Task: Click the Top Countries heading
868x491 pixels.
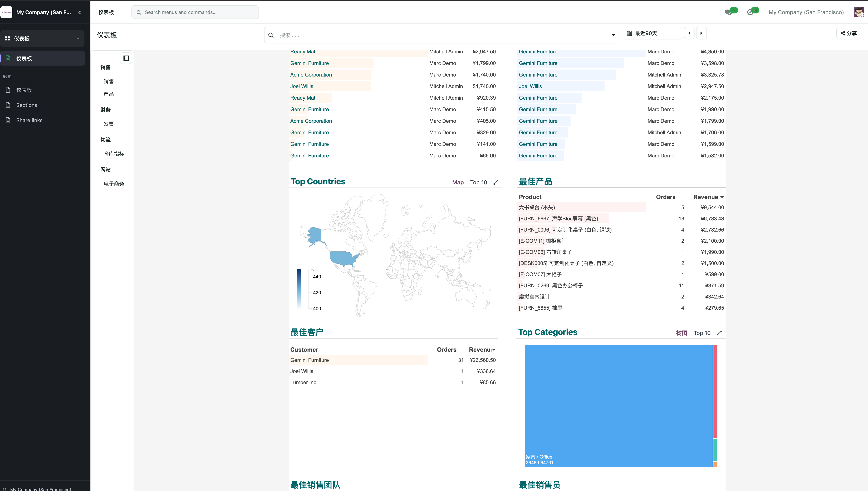Action: pyautogui.click(x=318, y=181)
